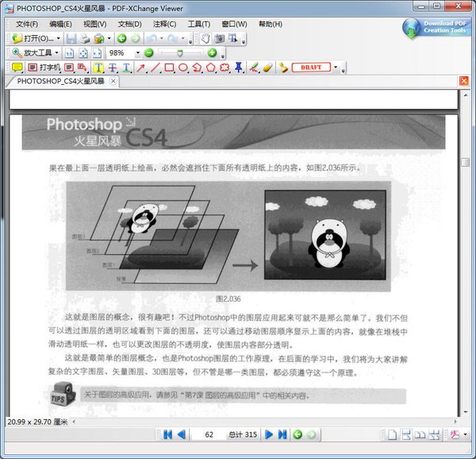Click the Save disk icon
This screenshot has height=459, width=476.
point(71,39)
